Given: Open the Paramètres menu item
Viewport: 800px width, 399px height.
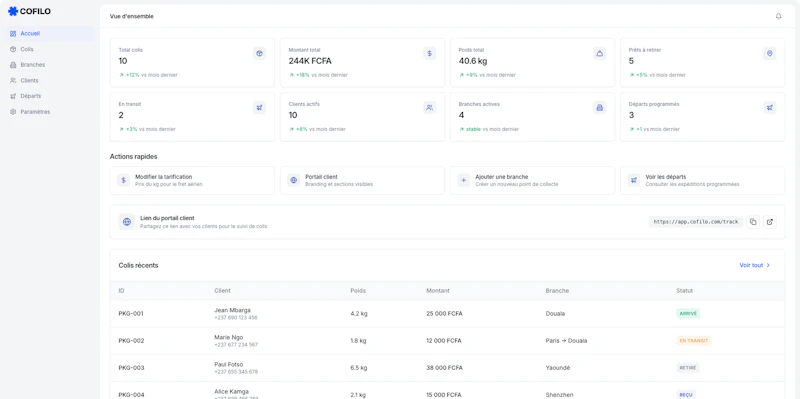Looking at the screenshot, I should pos(50,112).
